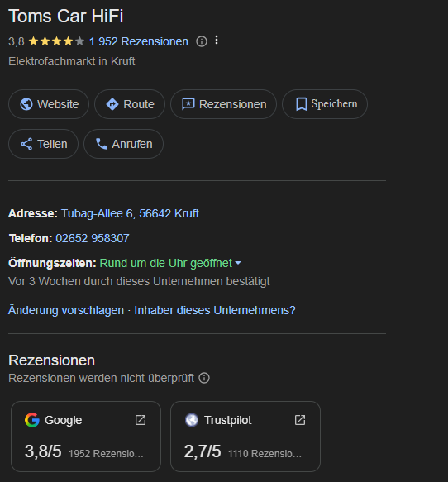
Task: Open the 1.952 Rezensionen link
Action: pos(139,41)
